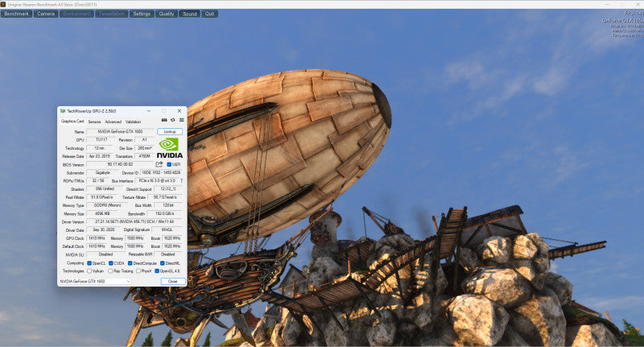The height and width of the screenshot is (347, 644).
Task: Toggle the DirectCompute checkbox
Action: tap(130, 263)
